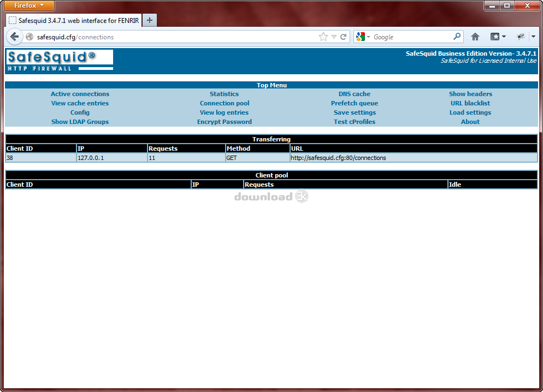Expand the toolbar overflow dropdown at far right
Image resolution: width=543 pixels, height=392 pixels.
click(x=533, y=37)
